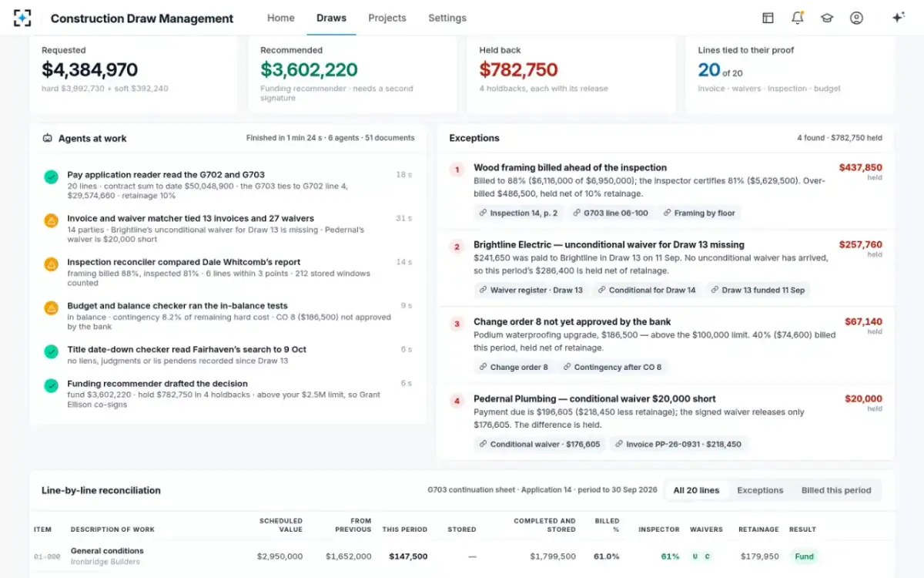Click exception number 2 badge
Image resolution: width=924 pixels, height=578 pixels.
point(457,247)
